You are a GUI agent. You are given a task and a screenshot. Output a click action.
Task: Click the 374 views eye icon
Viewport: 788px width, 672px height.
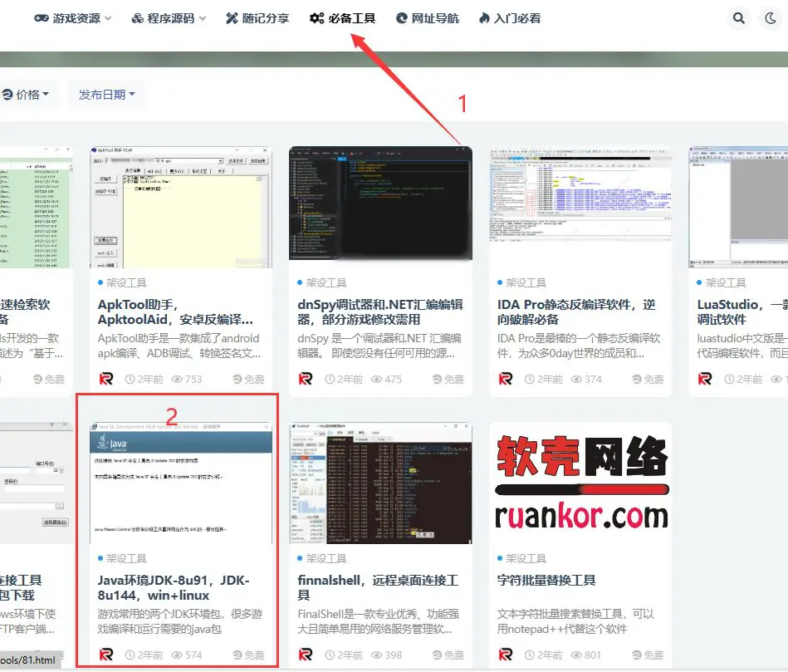[576, 380]
